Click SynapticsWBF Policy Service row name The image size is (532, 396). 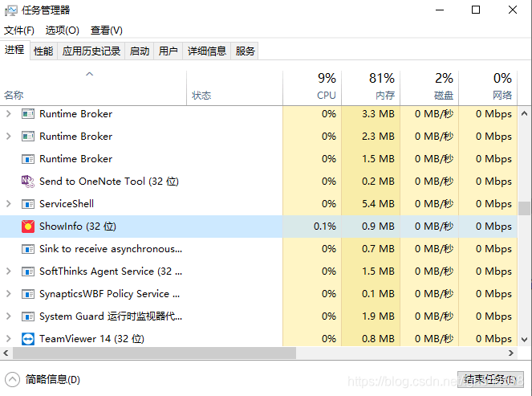[110, 294]
